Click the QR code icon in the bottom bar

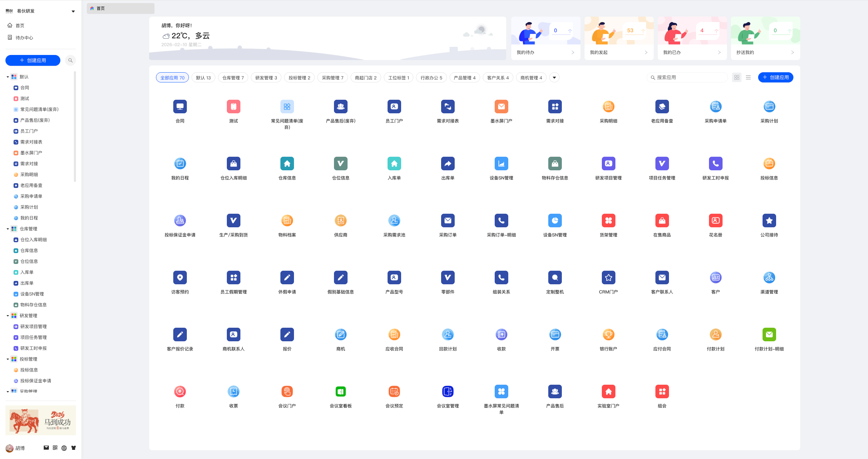(x=55, y=448)
